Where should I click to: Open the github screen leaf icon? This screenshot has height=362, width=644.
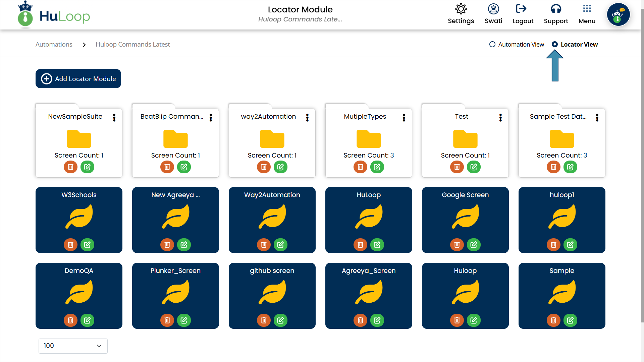272,293
